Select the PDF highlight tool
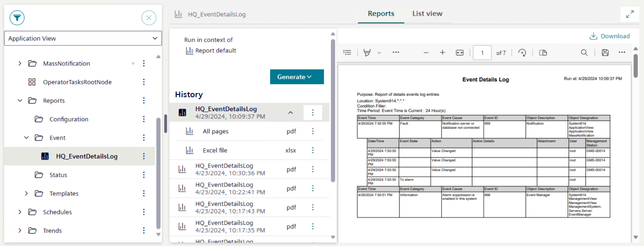 pos(367,53)
